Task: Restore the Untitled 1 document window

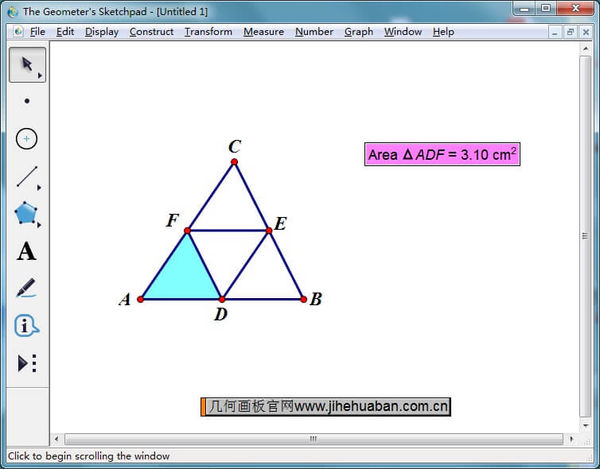Action: pyautogui.click(x=570, y=33)
